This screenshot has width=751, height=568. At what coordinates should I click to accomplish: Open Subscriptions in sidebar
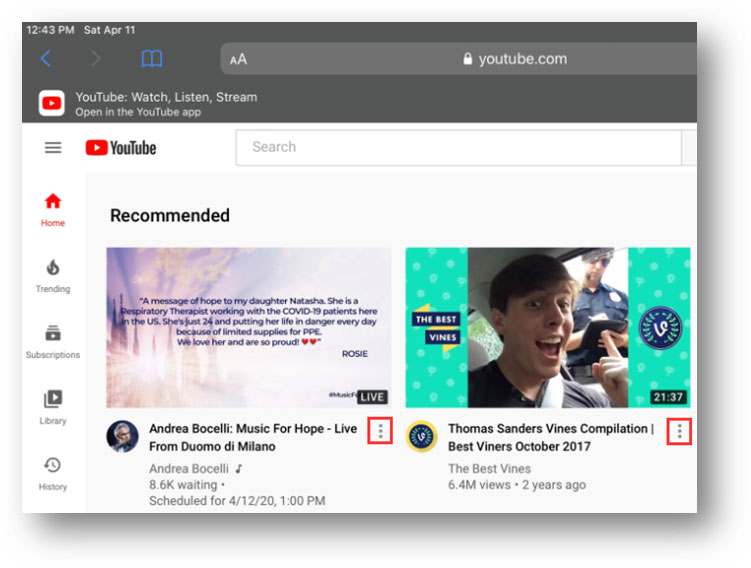coord(53,342)
